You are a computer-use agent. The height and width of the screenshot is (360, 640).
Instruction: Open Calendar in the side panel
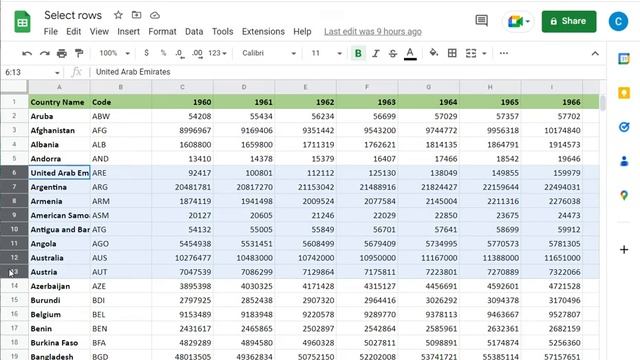pyautogui.click(x=624, y=59)
